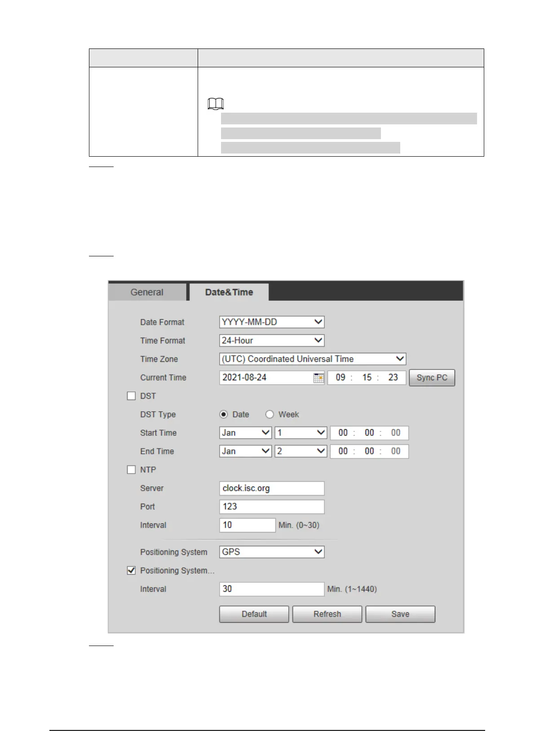The height and width of the screenshot is (756, 535).
Task: Select the Week radio button for DST Type
Action: (x=270, y=414)
